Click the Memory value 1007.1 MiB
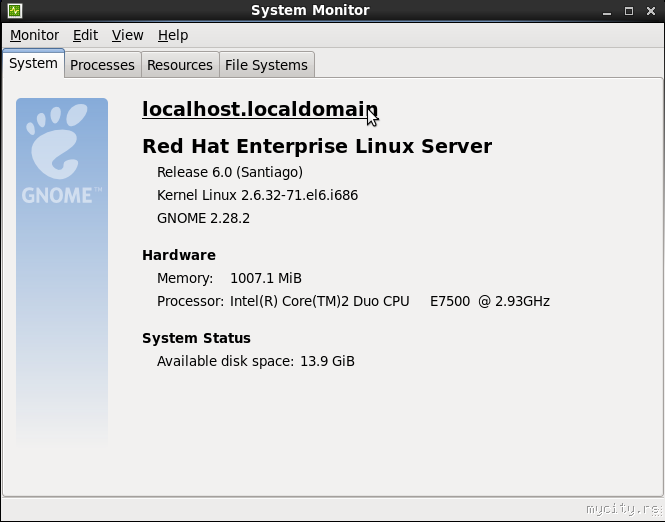 pos(265,278)
